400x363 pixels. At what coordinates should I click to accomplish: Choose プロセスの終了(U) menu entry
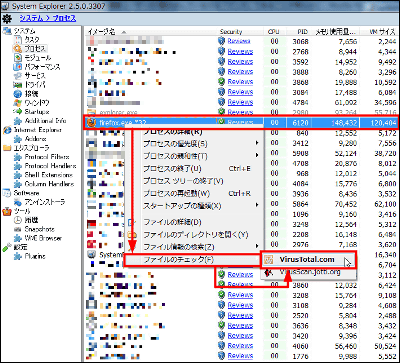pyautogui.click(x=172, y=169)
